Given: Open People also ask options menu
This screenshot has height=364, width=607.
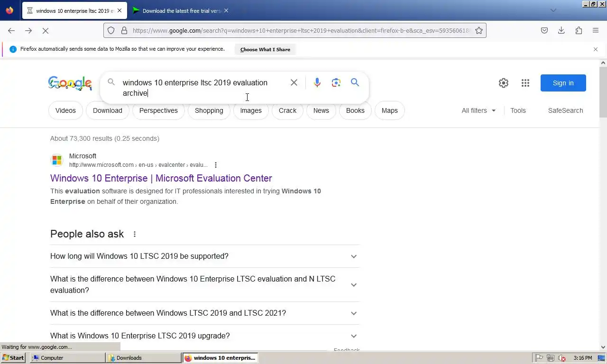Looking at the screenshot, I should click(x=135, y=234).
